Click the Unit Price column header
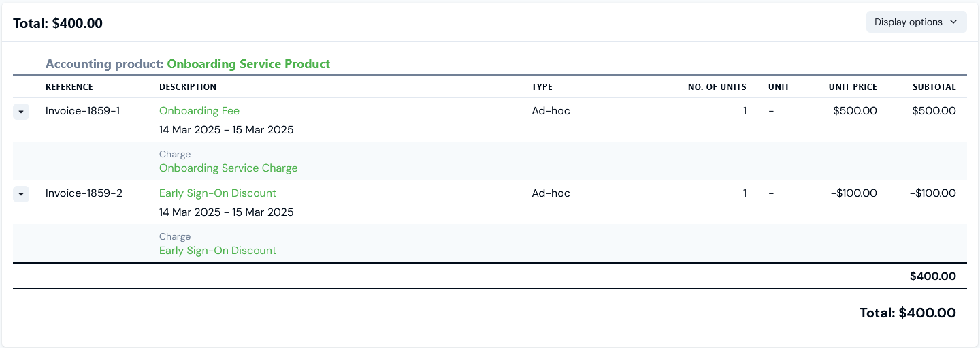The height and width of the screenshot is (348, 980). 852,87
